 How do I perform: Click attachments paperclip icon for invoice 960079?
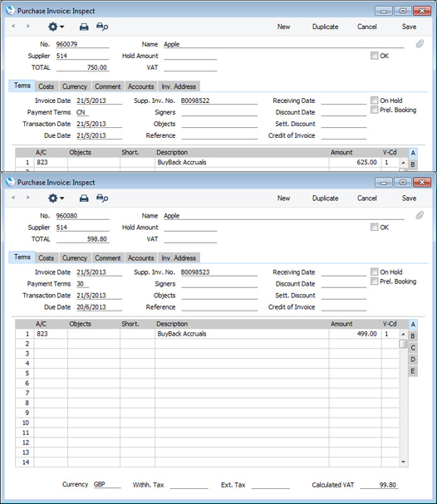coord(420,44)
